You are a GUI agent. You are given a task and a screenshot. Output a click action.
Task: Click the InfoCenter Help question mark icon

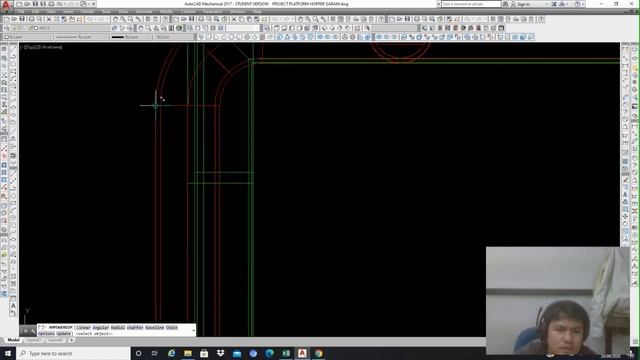coord(577,4)
